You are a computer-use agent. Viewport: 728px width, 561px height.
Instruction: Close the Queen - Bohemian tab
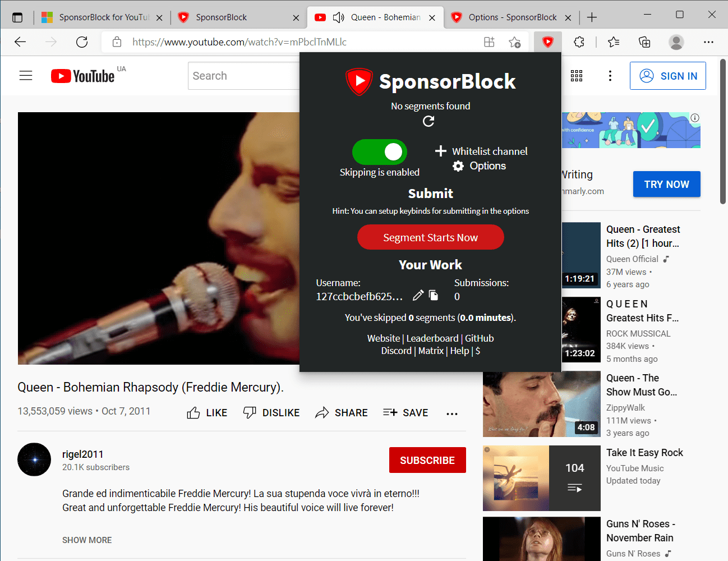(432, 17)
